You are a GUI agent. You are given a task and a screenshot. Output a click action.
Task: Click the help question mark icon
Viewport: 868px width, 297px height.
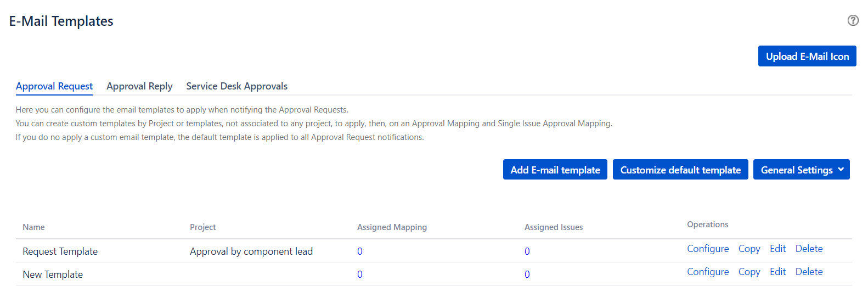tap(853, 20)
